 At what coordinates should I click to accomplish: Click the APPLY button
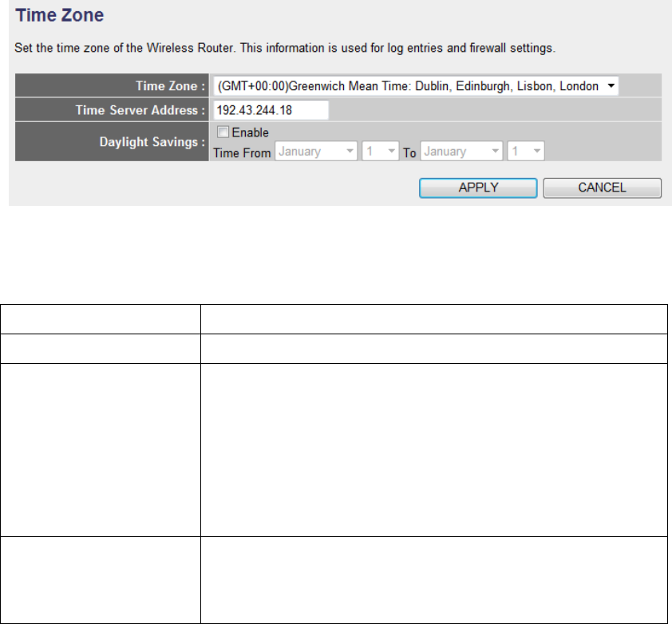tap(478, 188)
